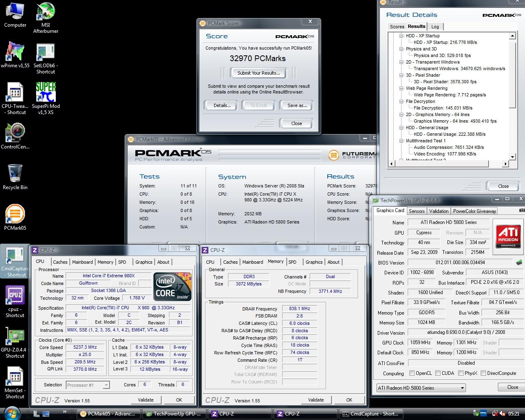Switch to TechPowerUp GPU-Z taskbar button
525x420 pixels.
coord(174,414)
